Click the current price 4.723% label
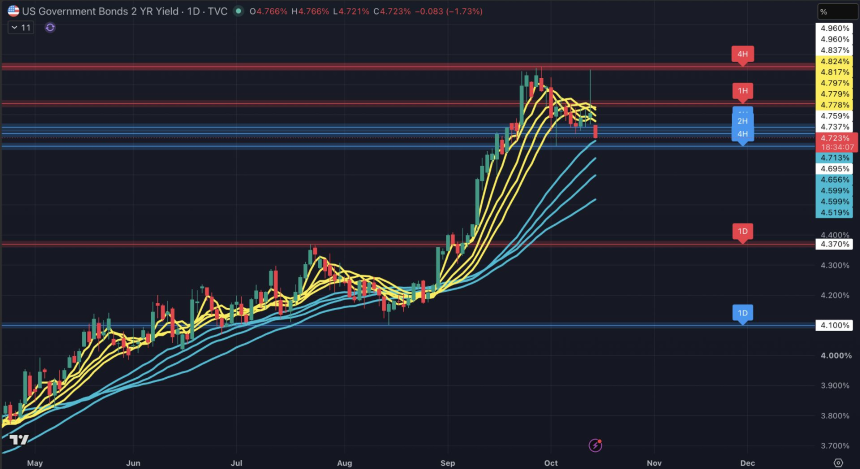 (x=836, y=138)
